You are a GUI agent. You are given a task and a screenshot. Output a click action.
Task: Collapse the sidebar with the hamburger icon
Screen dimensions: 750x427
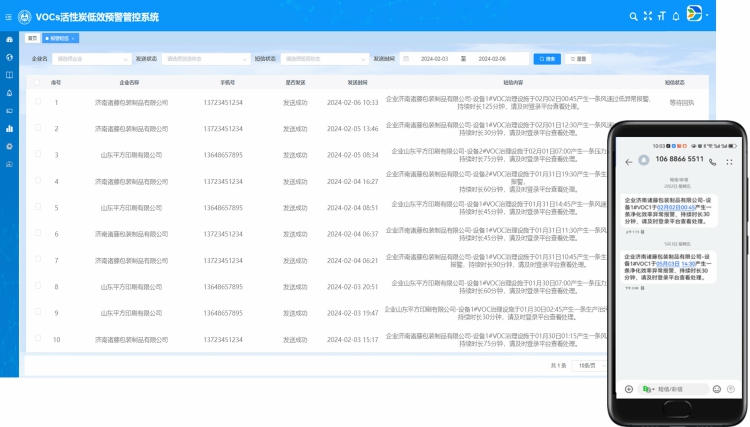(x=10, y=16)
